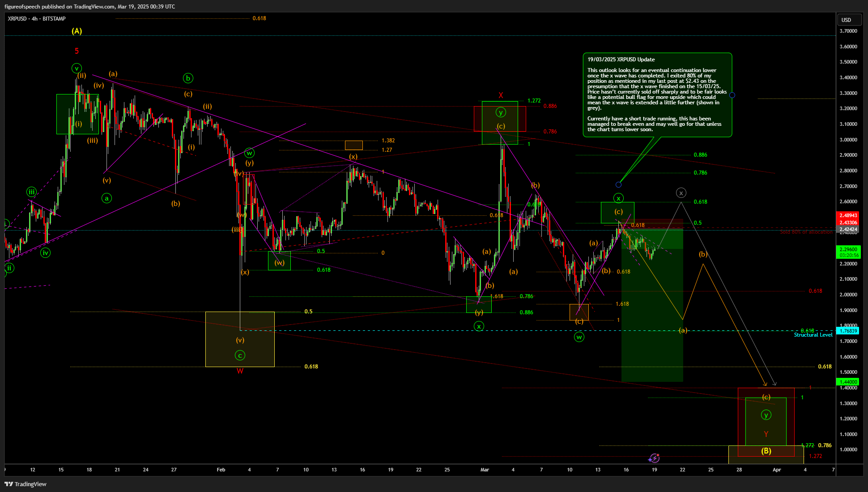Click the blue anchor circle below the note's pointer
This screenshot has height=492, width=868.
[618, 184]
